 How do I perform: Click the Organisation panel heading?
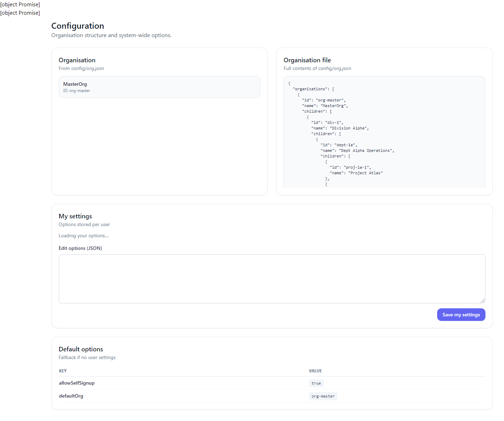[77, 60]
